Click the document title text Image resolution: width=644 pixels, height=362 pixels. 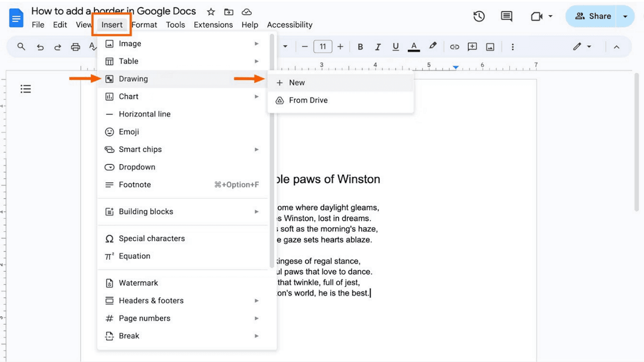tap(114, 11)
